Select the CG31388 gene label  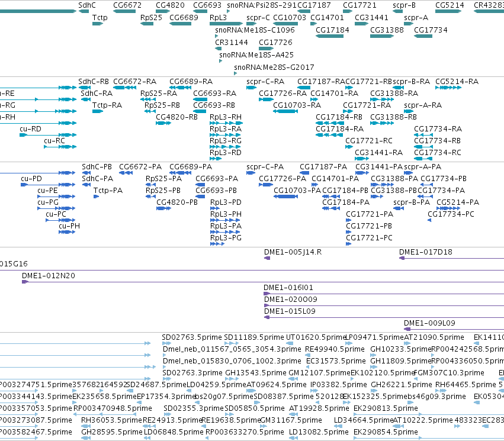click(x=387, y=30)
